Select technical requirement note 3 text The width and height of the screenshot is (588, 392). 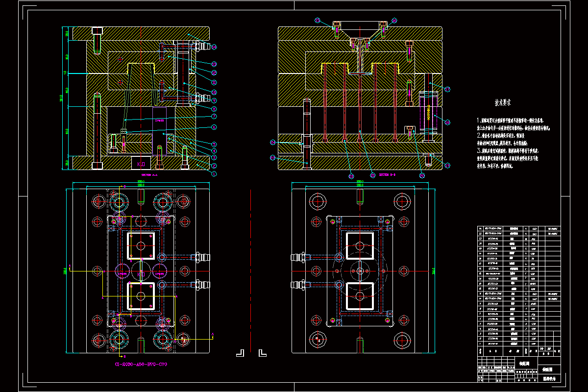click(507, 159)
